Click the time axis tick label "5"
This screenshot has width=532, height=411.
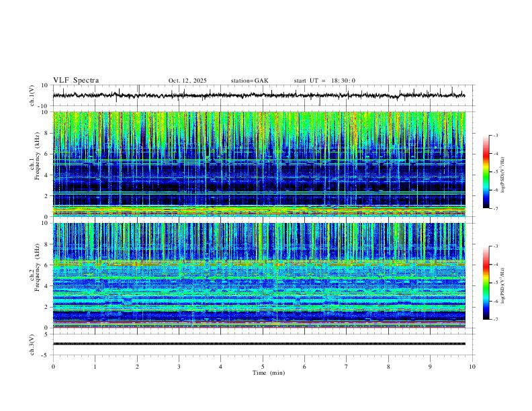[263, 367]
